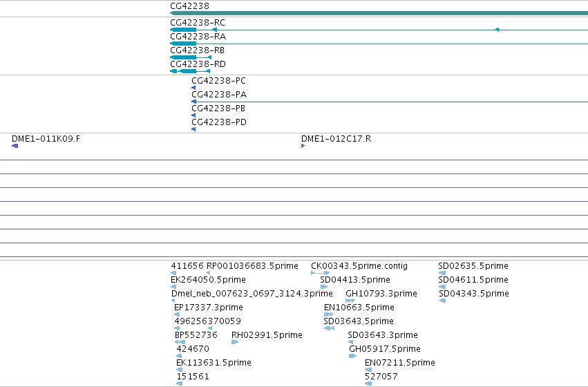
Task: Click the RH02991.5prime EST arrow
Action: (x=235, y=342)
